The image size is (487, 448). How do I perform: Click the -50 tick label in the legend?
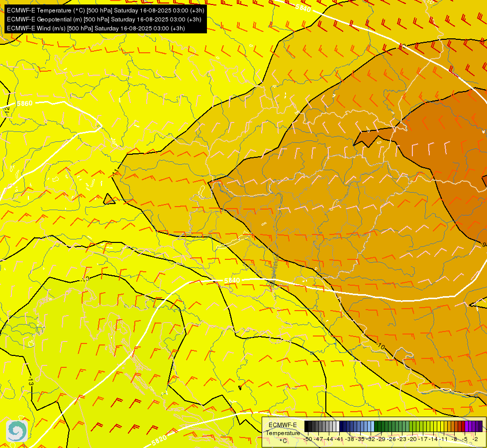click(x=308, y=440)
